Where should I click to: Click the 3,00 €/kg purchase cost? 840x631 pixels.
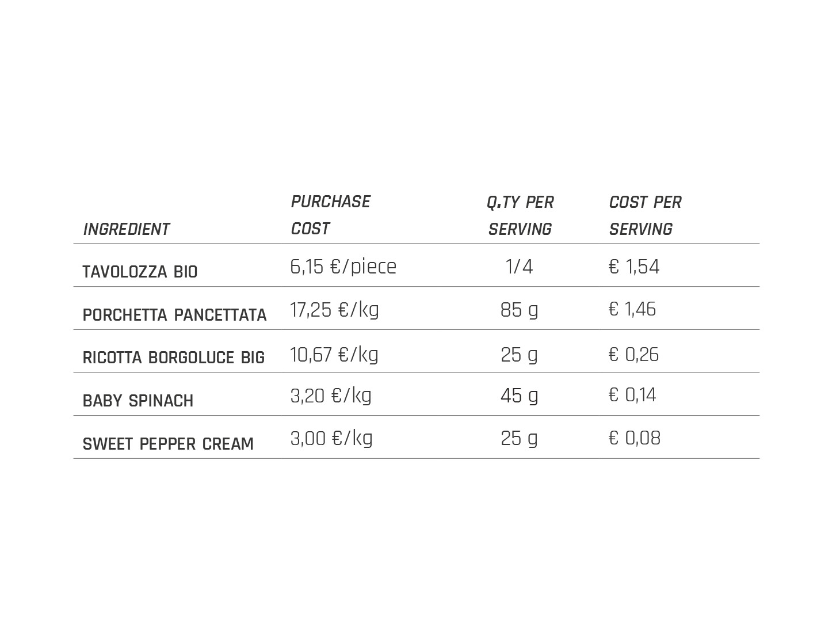point(331,439)
